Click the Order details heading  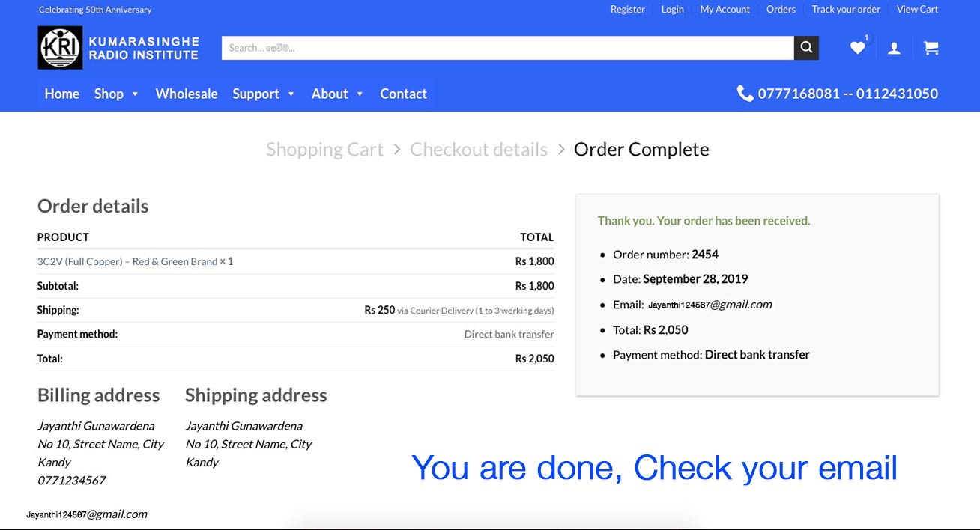pyautogui.click(x=93, y=206)
